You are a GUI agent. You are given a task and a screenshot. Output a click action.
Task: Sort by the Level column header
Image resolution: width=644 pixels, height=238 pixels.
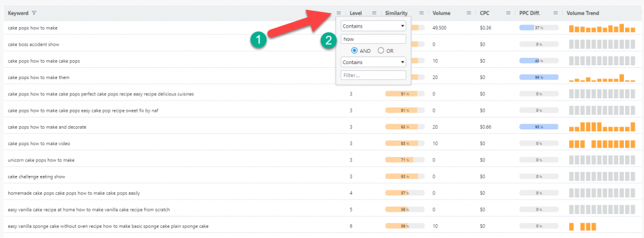pos(356,13)
